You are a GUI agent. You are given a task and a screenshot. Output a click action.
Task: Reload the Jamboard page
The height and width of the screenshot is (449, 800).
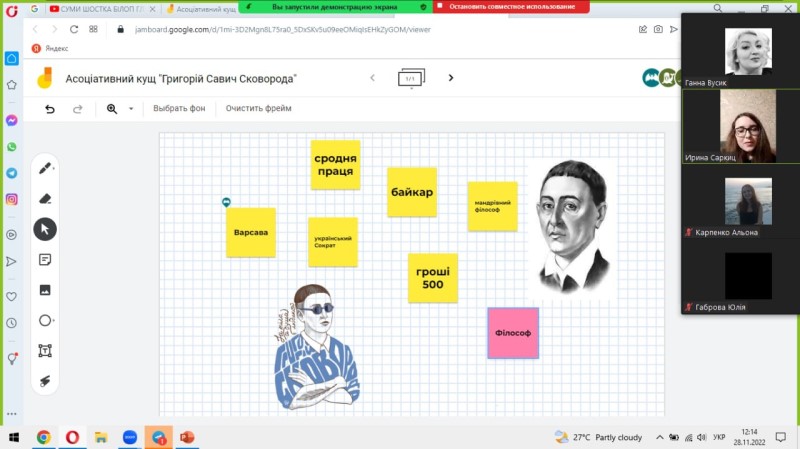point(74,29)
